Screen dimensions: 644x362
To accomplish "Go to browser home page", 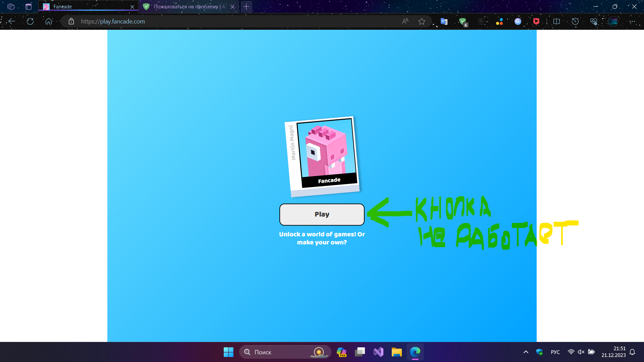I will (x=49, y=21).
